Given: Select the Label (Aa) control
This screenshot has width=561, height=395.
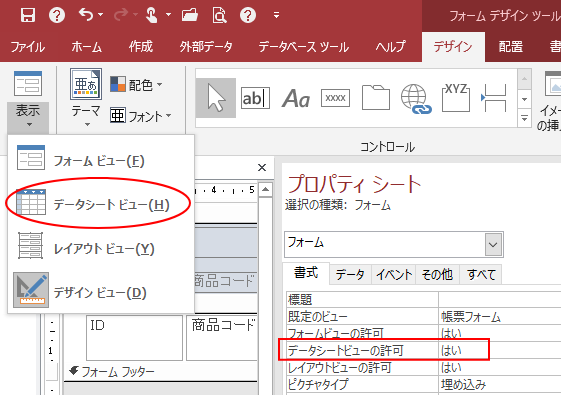Looking at the screenshot, I should [296, 98].
